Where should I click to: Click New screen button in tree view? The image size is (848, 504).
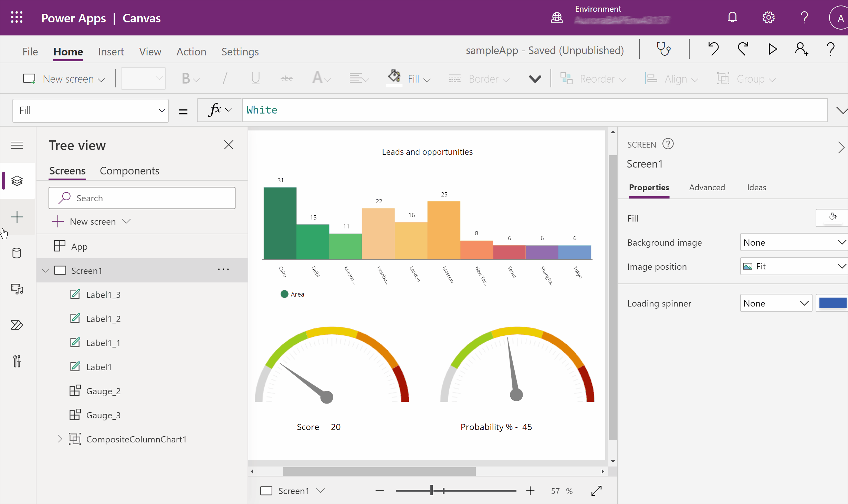tap(91, 222)
